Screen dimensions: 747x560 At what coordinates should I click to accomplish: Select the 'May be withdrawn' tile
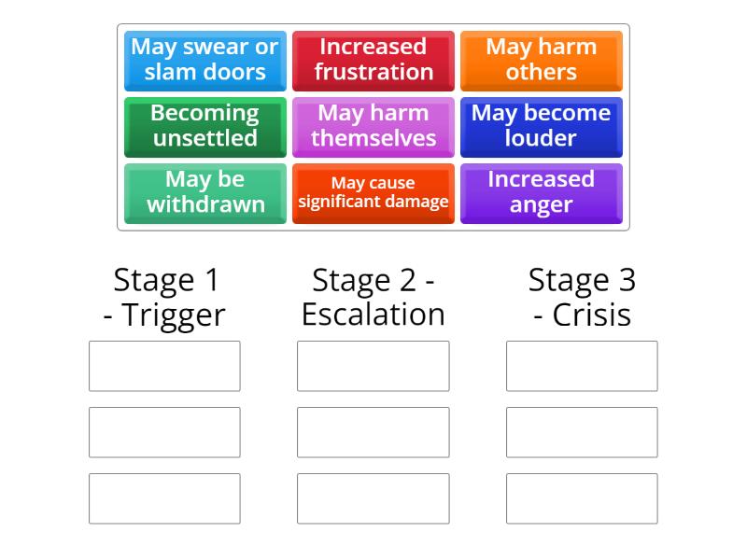pyautogui.click(x=204, y=194)
